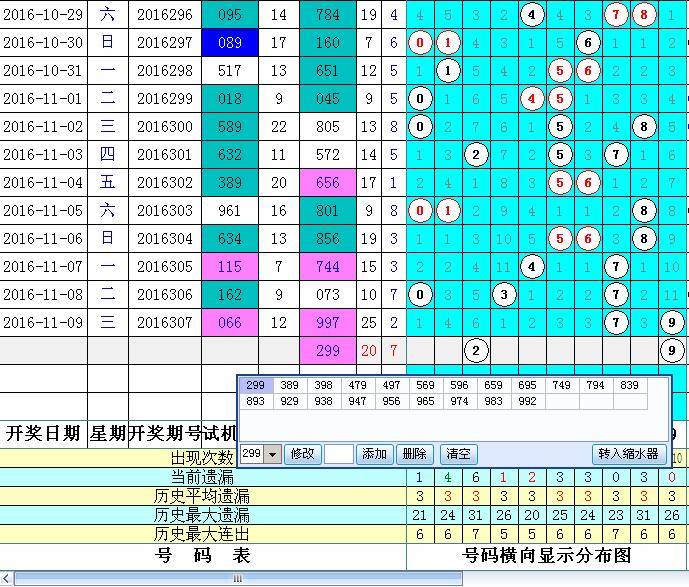Click circled 3 in row 2016306
This screenshot has height=587, width=689.
pos(504,295)
